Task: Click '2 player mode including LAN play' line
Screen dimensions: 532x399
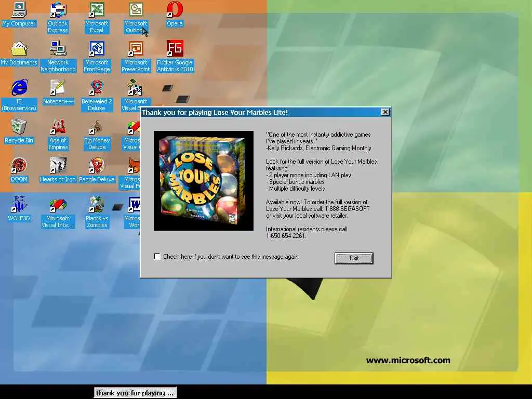Action: tap(309, 175)
